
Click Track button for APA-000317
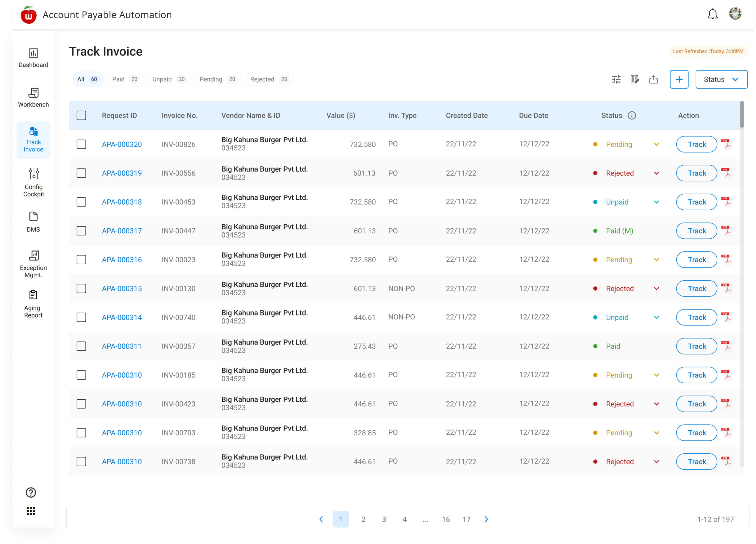[x=696, y=231]
